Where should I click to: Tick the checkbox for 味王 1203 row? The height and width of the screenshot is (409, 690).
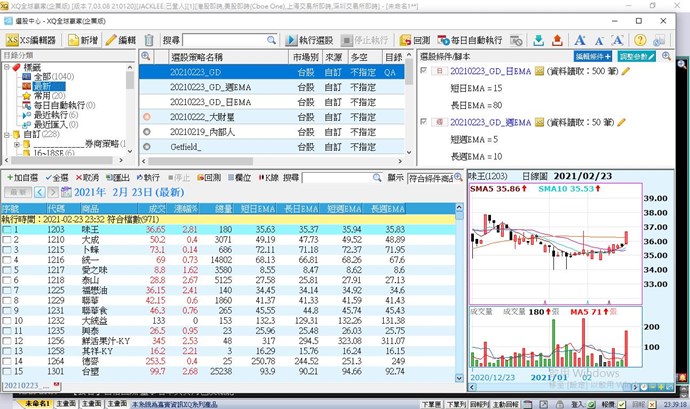pos(8,229)
